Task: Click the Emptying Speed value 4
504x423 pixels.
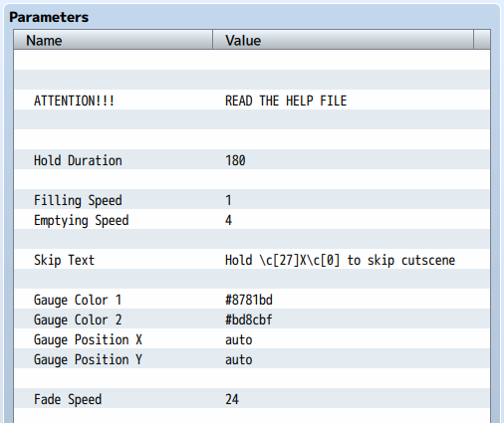Action: (228, 220)
